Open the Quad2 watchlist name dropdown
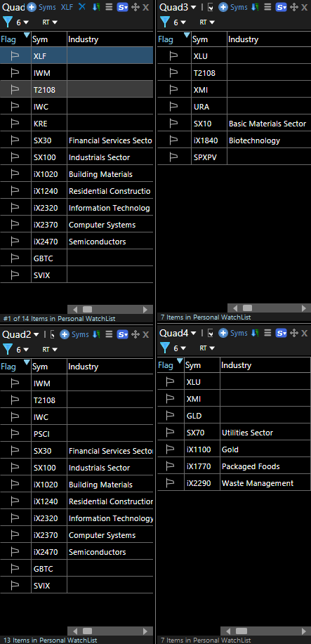Screen dimensions: 311x644 coord(36,335)
